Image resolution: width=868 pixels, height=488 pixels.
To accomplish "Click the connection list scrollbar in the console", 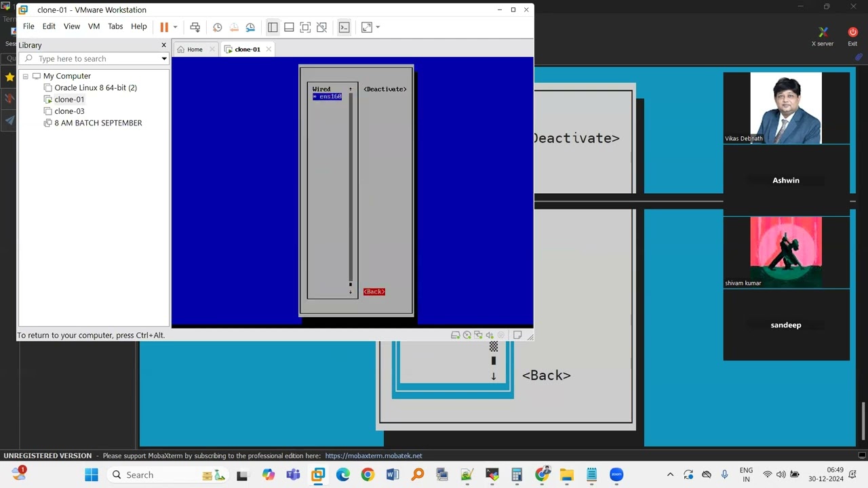I will point(351,190).
